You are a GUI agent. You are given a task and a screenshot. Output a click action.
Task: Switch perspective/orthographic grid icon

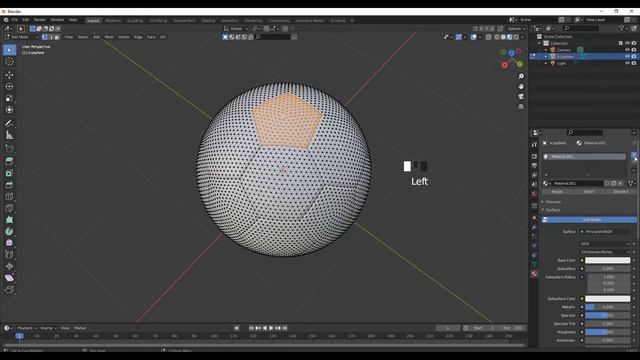pyautogui.click(x=521, y=107)
